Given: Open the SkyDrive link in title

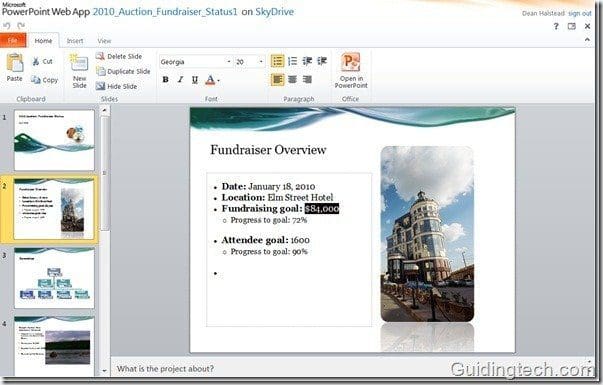Looking at the screenshot, I should pos(274,12).
